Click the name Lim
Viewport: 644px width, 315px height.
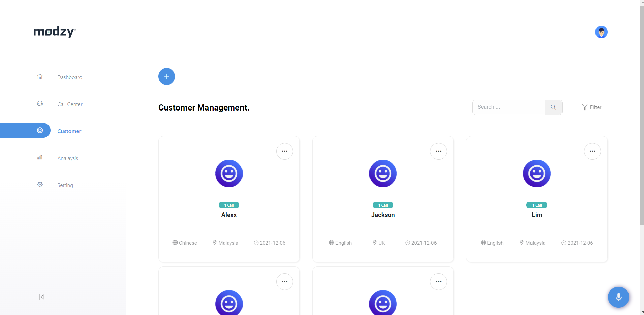point(537,215)
